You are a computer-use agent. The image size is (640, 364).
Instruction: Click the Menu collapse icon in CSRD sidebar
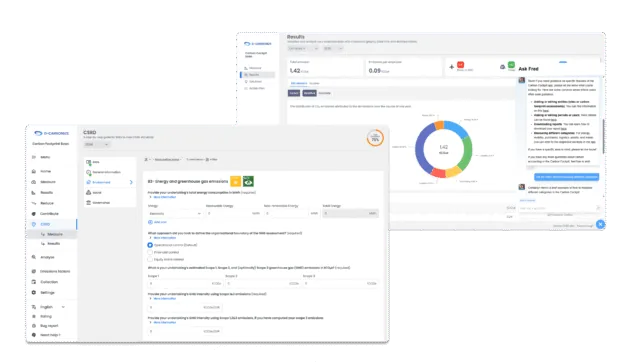pos(34,157)
